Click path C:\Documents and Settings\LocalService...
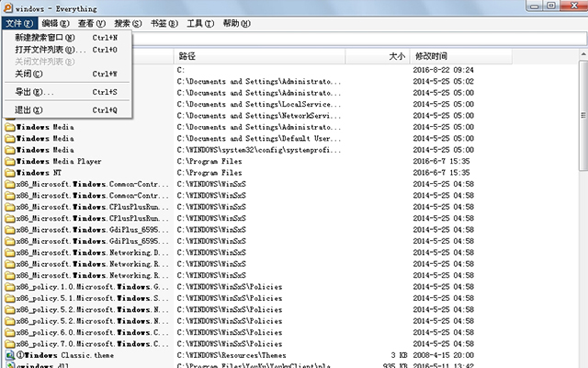Screen dimensions: 588x368 pyautogui.click(x=259, y=104)
